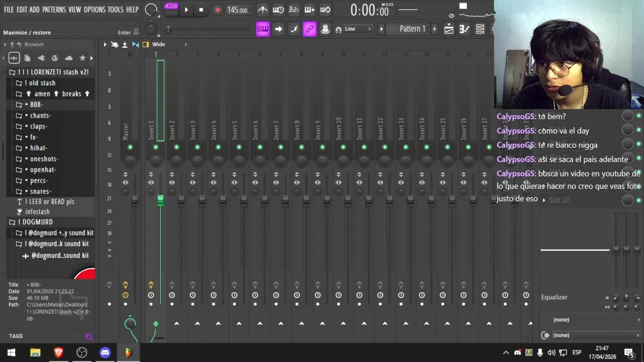The height and width of the screenshot is (362, 644).
Task: Open the PATTERNS menu
Action: click(54, 10)
